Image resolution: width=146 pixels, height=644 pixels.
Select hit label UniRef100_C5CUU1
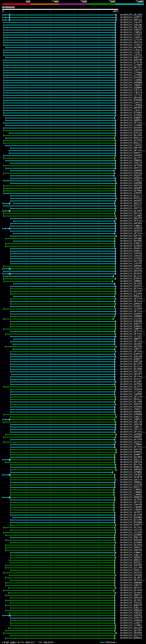(131, 603)
